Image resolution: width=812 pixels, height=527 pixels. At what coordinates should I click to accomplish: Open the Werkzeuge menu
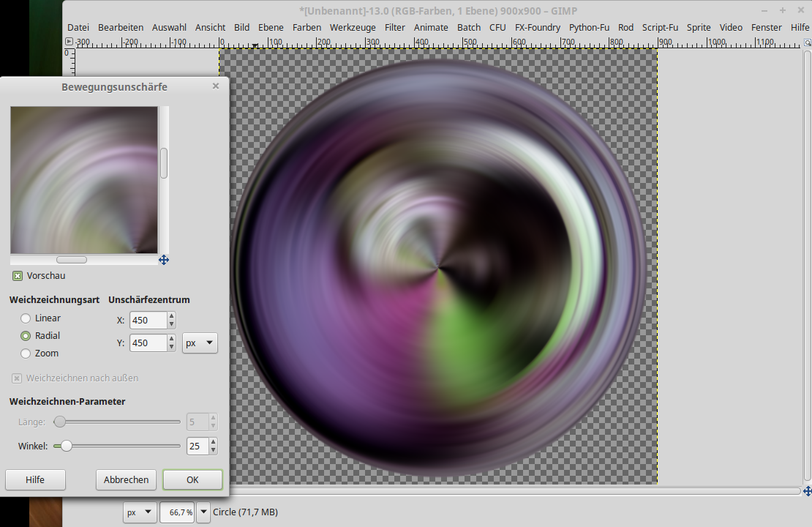pos(353,28)
